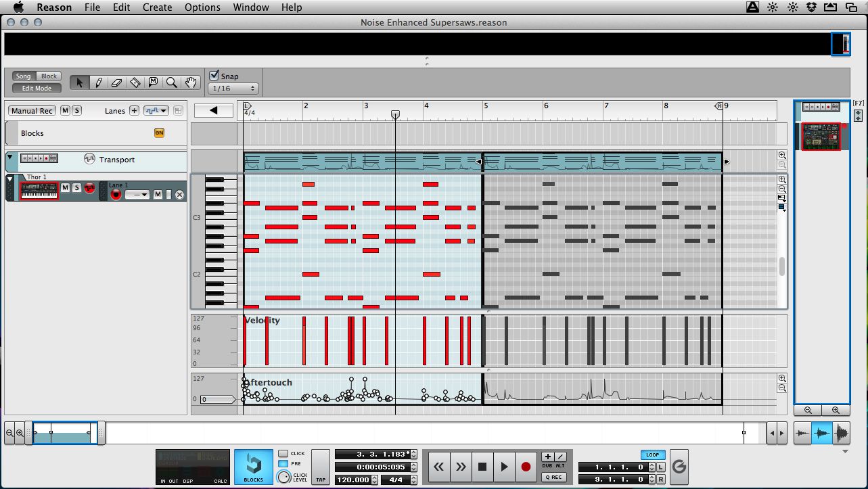Click the Manual Rec button
This screenshot has height=489, width=868.
(x=32, y=110)
